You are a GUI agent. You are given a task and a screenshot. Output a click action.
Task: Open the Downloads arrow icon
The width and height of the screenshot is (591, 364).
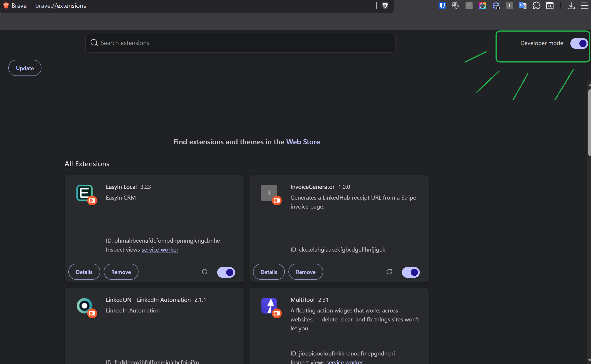tap(571, 6)
